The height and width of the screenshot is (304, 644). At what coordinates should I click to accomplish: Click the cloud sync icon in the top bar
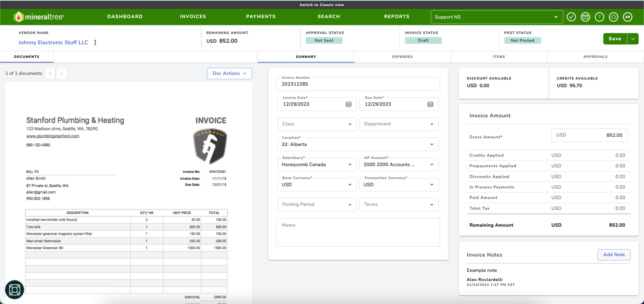pos(614,17)
